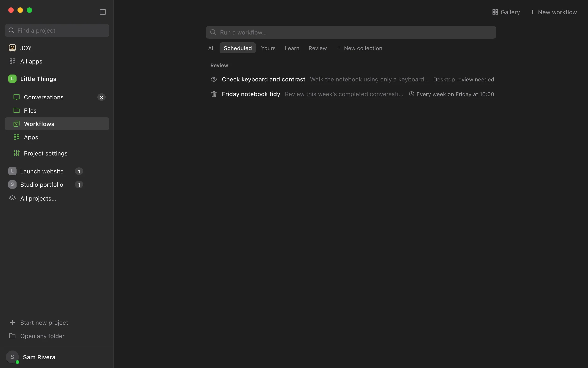
Task: Click the Files folder icon
Action: point(17,110)
